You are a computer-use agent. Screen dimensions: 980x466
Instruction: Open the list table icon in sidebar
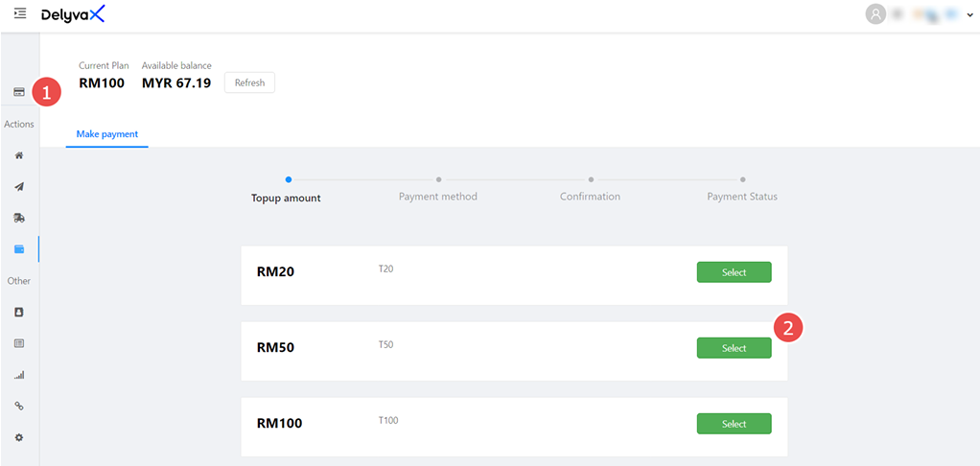point(19,343)
